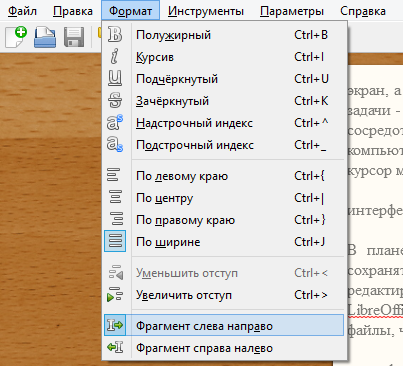Click the Ctrl+U shortcut label

pos(311,79)
